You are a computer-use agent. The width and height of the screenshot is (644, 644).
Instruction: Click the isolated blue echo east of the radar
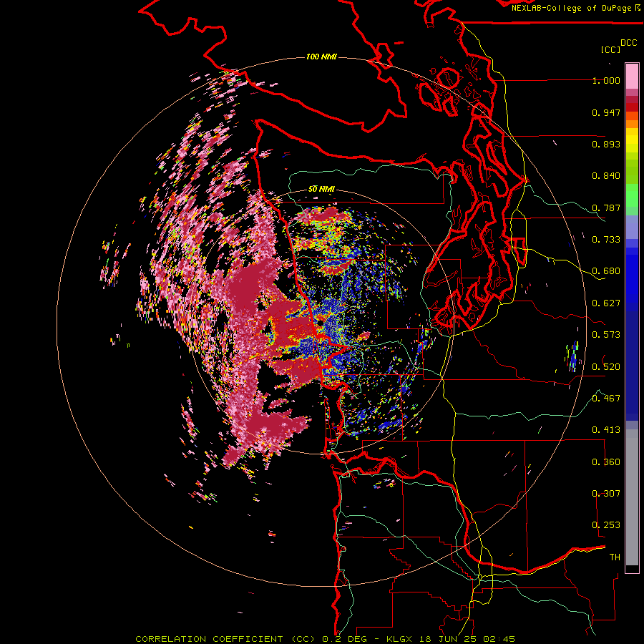tap(572, 356)
